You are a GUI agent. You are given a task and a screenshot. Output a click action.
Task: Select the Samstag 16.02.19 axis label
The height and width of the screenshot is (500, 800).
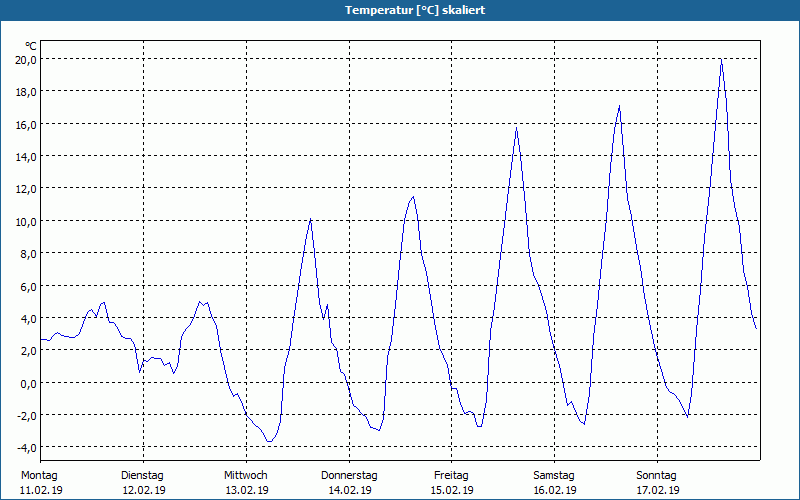(554, 483)
